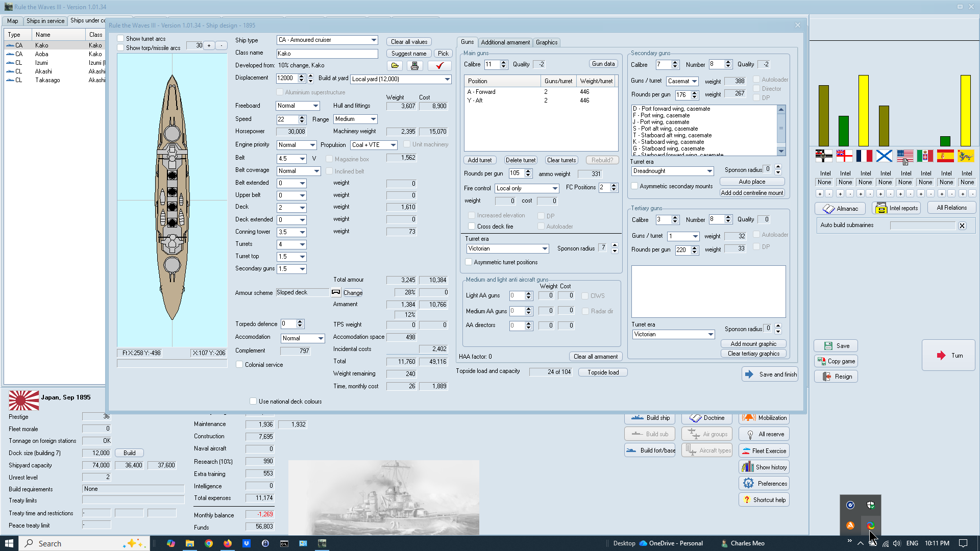Save the game with the Save button
The height and width of the screenshot is (551, 980).
click(836, 345)
